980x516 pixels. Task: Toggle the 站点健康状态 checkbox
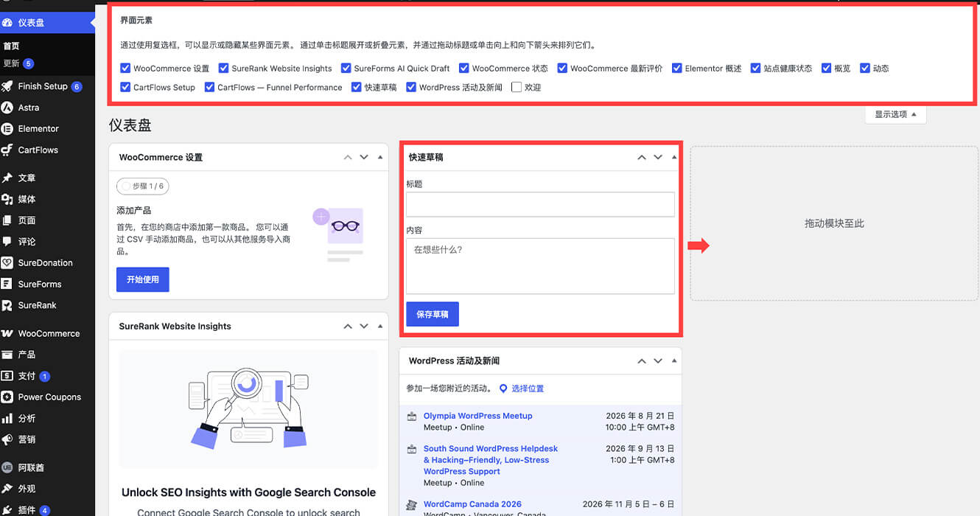click(755, 68)
